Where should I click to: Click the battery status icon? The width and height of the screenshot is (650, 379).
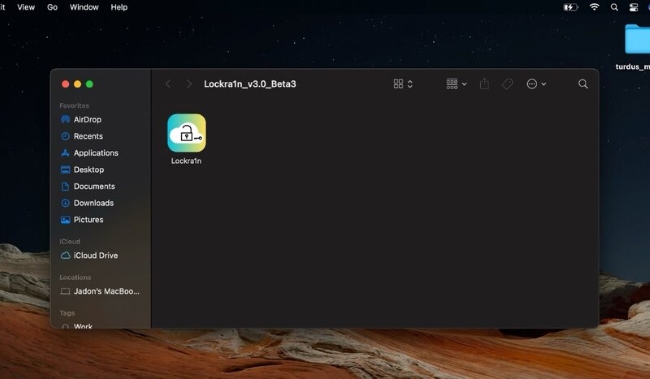570,7
